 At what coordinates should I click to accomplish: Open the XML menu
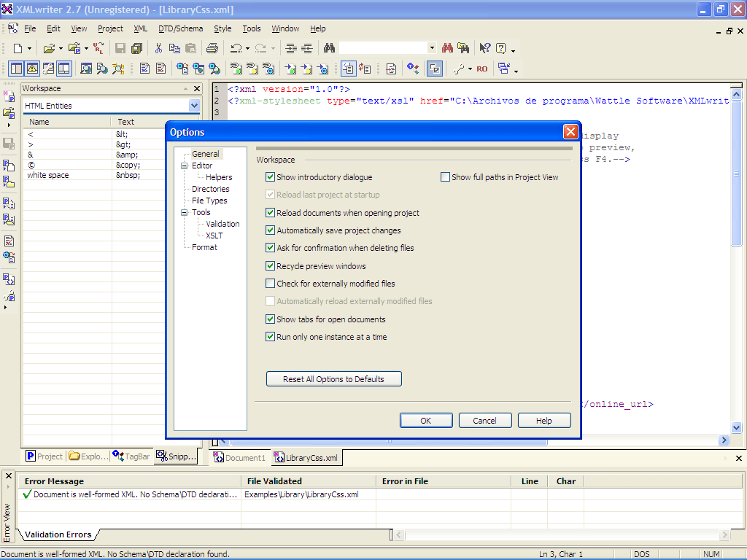tap(141, 28)
